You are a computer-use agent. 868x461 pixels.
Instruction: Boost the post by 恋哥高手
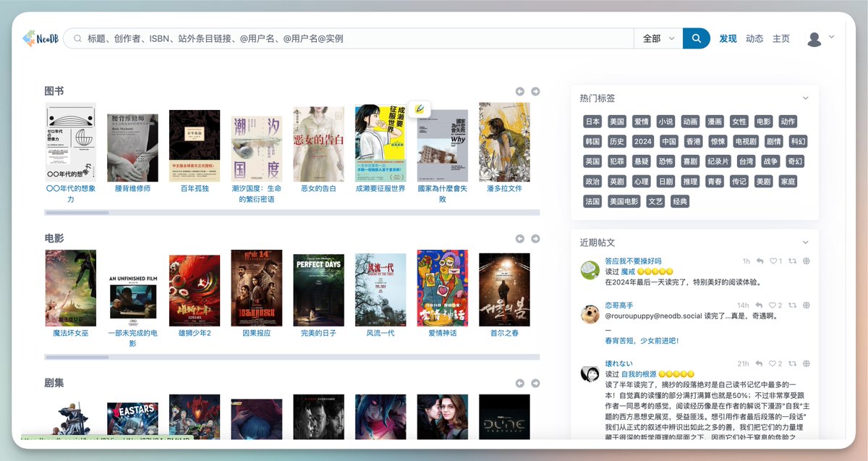(x=793, y=305)
